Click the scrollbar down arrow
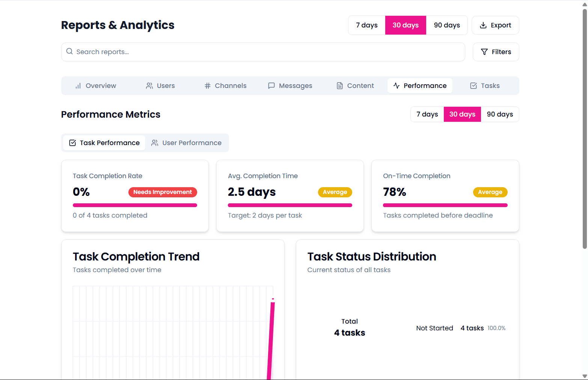This screenshot has width=588, height=380. (585, 376)
